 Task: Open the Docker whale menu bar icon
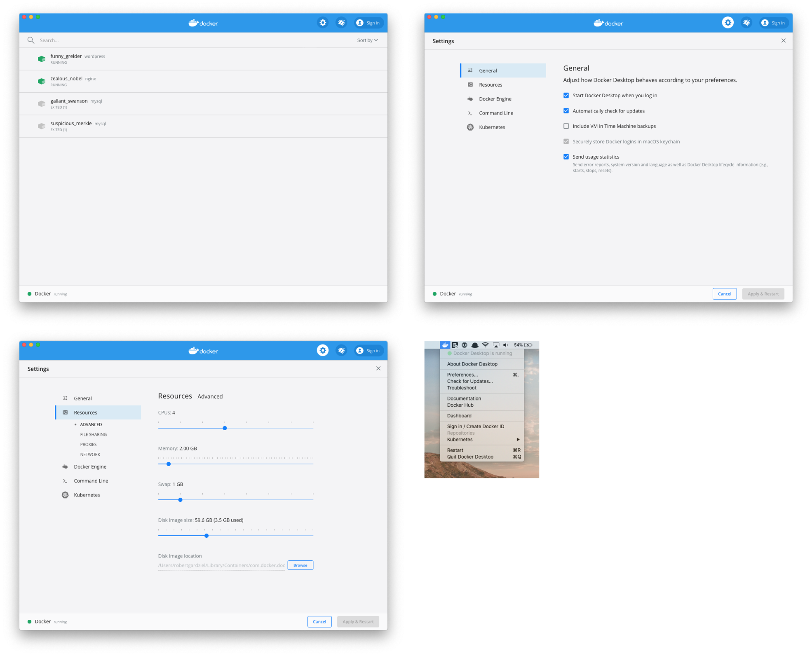[x=445, y=344]
